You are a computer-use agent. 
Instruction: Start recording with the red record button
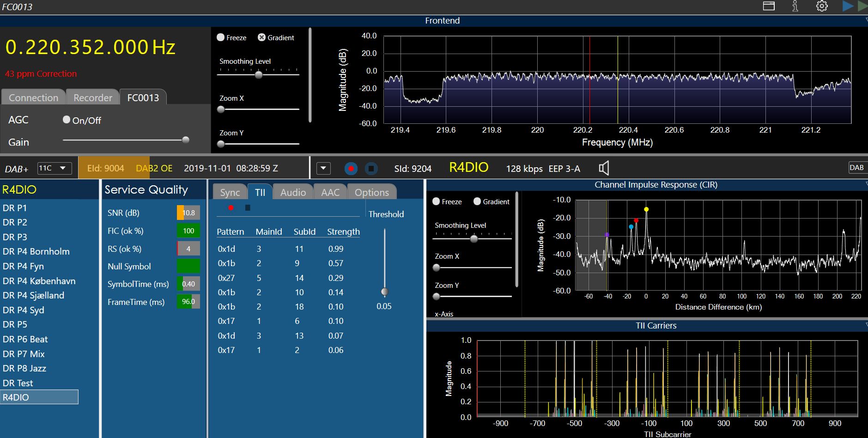351,169
